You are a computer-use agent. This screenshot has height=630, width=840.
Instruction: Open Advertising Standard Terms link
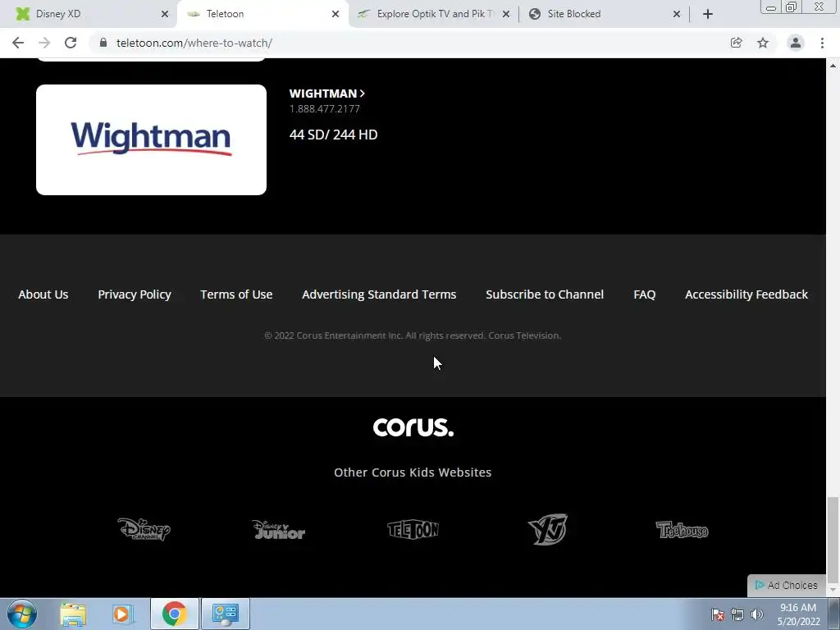[x=379, y=294]
